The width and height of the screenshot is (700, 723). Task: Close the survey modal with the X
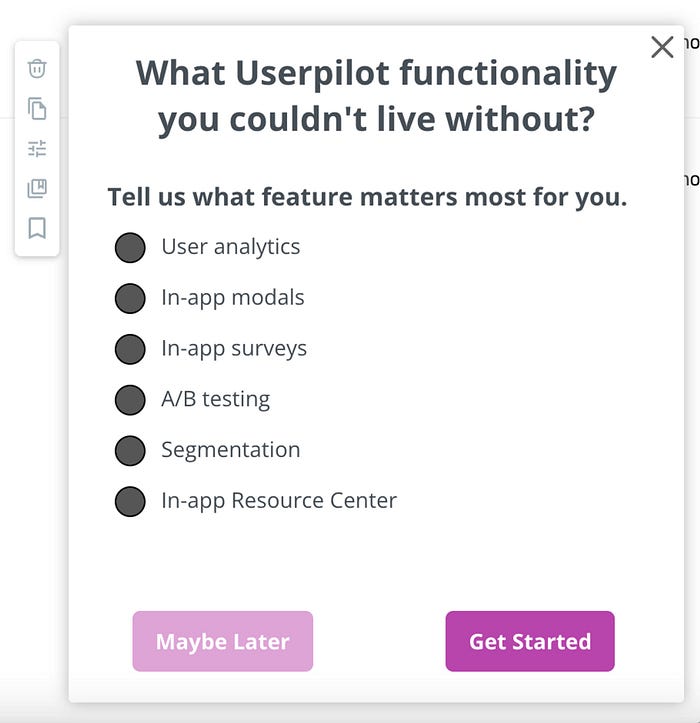(662, 47)
